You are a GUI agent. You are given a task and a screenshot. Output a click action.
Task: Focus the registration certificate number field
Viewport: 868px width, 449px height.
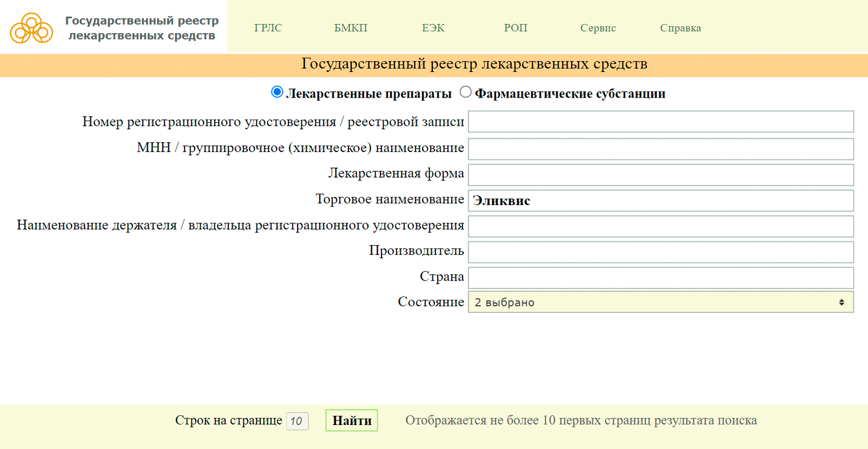(x=661, y=122)
